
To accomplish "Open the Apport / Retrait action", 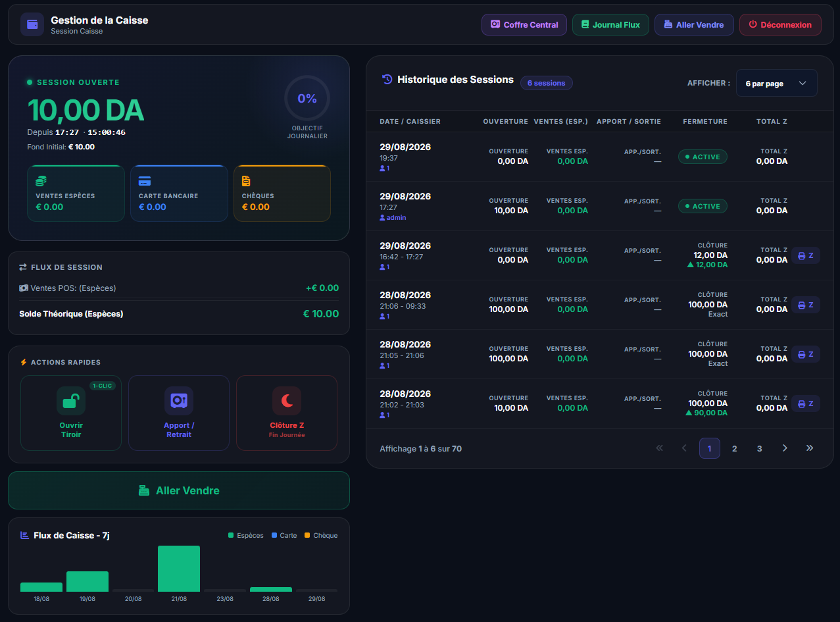I will (x=179, y=413).
